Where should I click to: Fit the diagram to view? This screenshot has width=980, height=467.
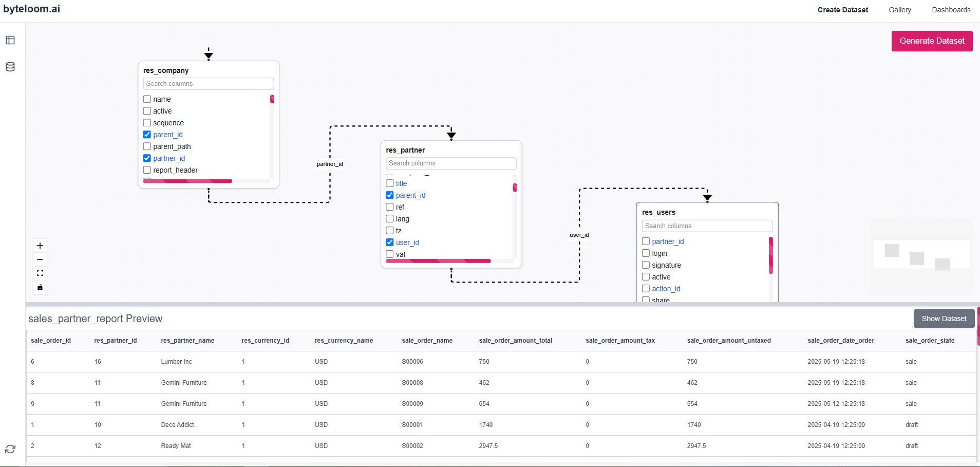click(x=40, y=273)
